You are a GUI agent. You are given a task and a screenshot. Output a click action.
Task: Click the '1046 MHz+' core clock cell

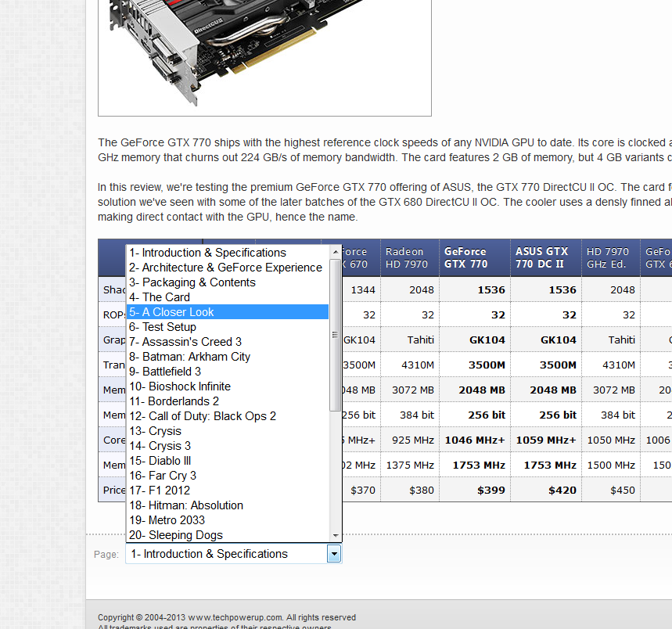click(475, 440)
